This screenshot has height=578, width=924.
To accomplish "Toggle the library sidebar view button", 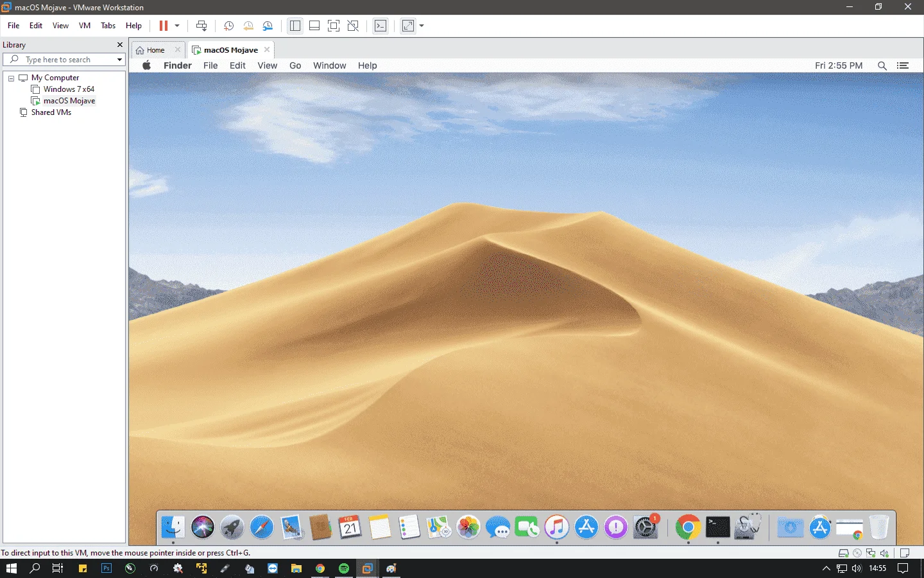I will 295,26.
